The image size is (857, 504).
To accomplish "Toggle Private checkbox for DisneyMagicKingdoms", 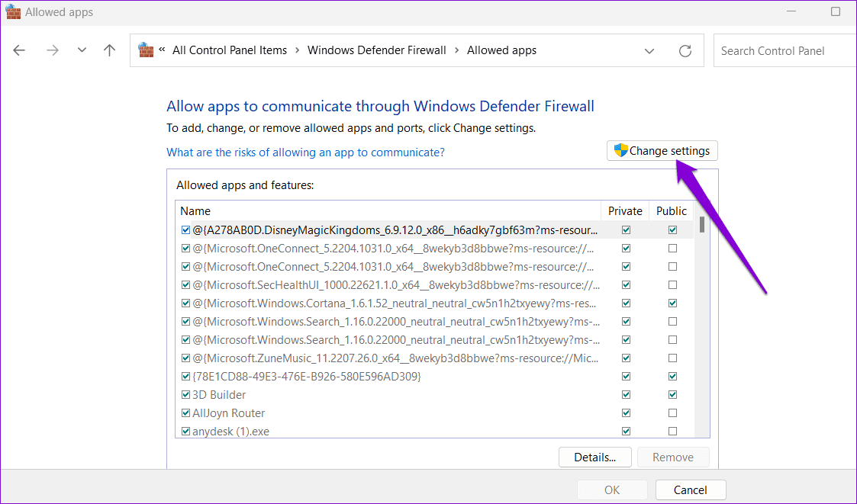I will pyautogui.click(x=627, y=230).
